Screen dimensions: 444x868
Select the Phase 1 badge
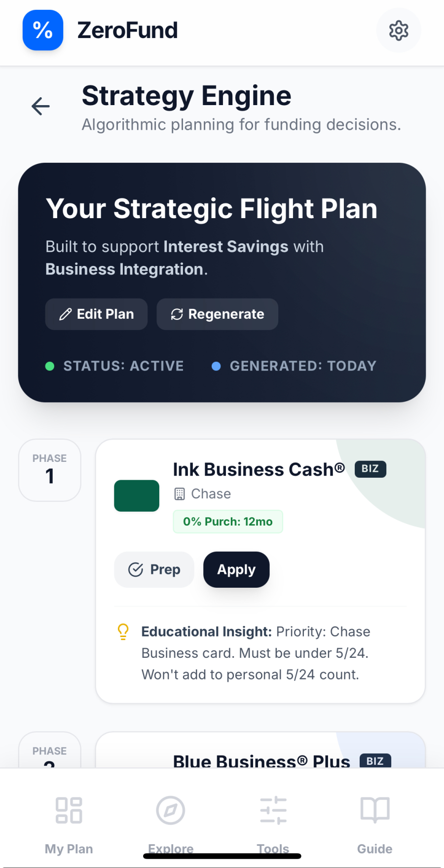pos(49,470)
